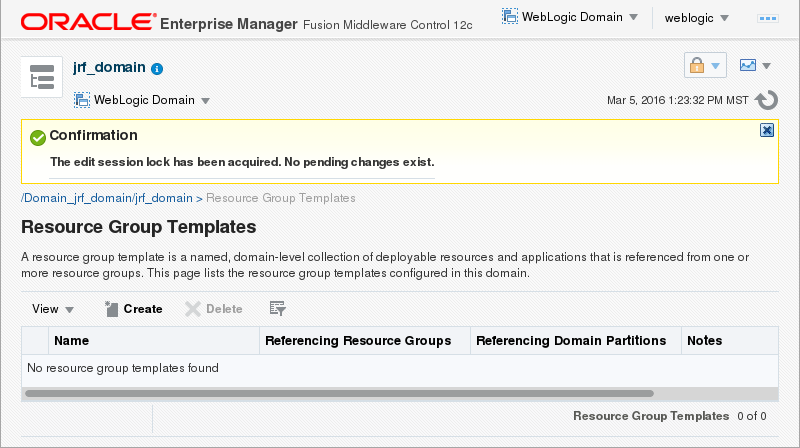Expand WebLogic Domain dropdown under jrf_domain
This screenshot has width=800, height=448.
(142, 100)
